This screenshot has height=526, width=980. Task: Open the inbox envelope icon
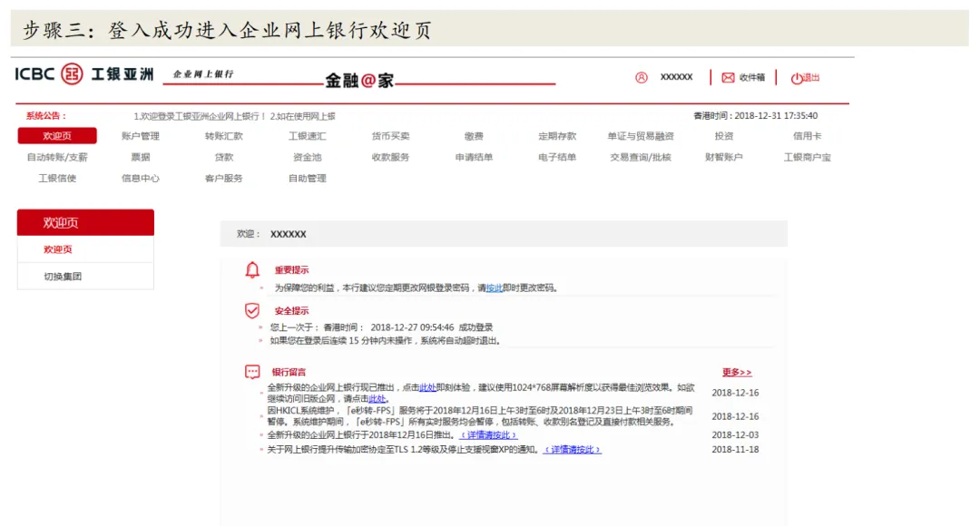(x=728, y=77)
